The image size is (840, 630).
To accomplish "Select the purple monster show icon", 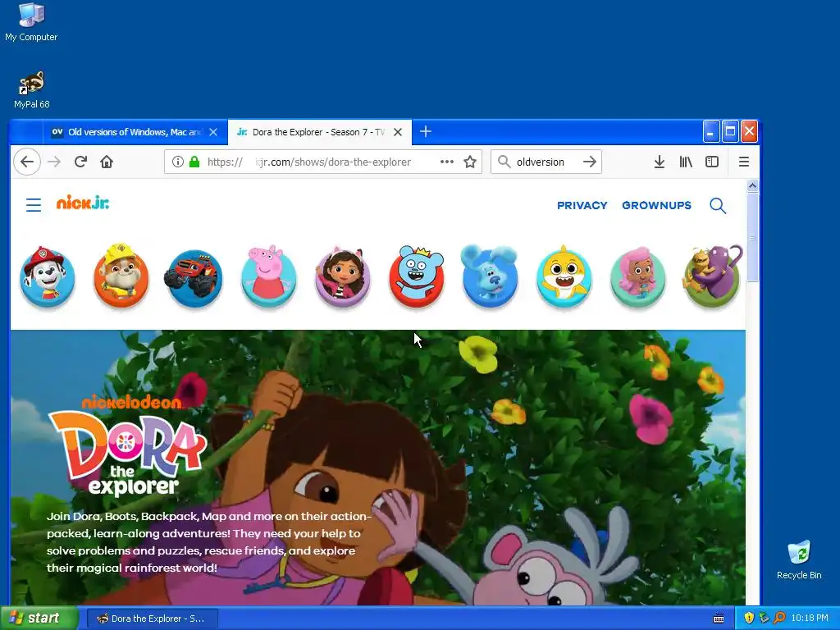I will (712, 277).
